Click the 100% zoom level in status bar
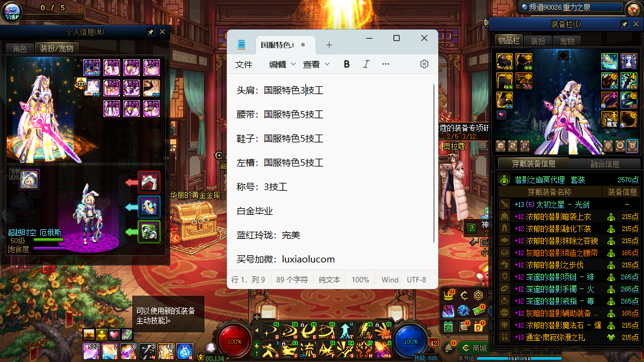 [360, 280]
